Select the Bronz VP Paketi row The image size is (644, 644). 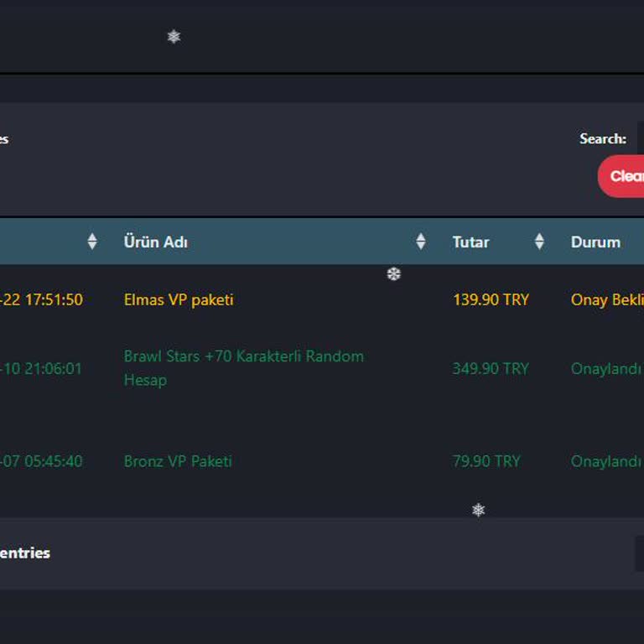tap(322, 461)
